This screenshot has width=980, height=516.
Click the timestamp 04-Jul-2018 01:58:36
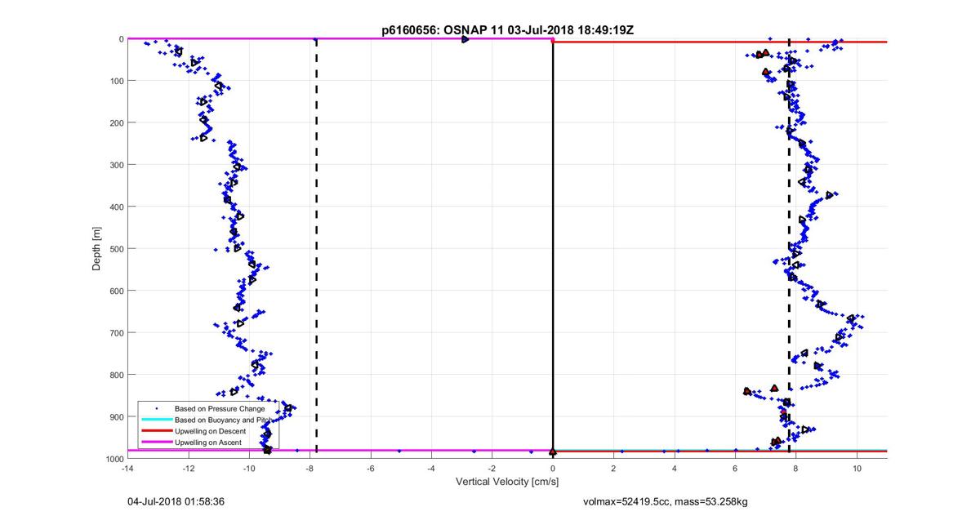point(176,500)
